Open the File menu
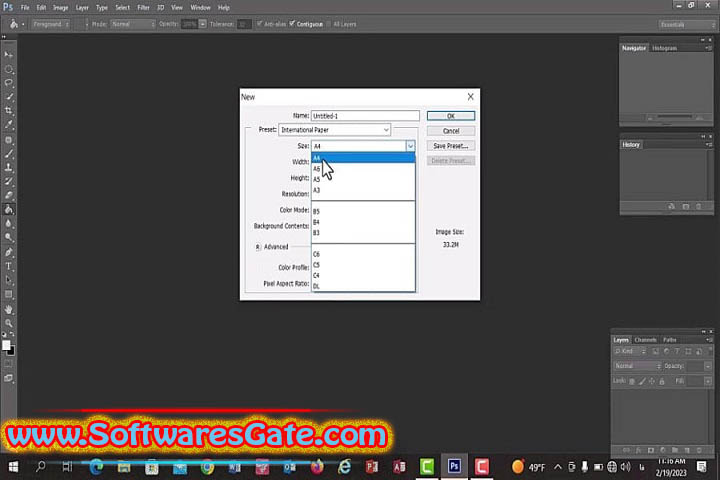Viewport: 720px width, 480px height. coord(25,7)
